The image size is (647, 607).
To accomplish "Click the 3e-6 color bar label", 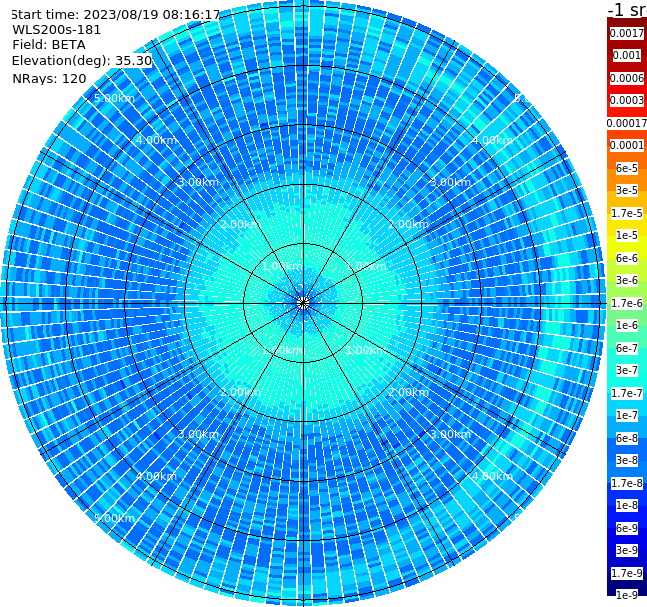I will point(627,280).
